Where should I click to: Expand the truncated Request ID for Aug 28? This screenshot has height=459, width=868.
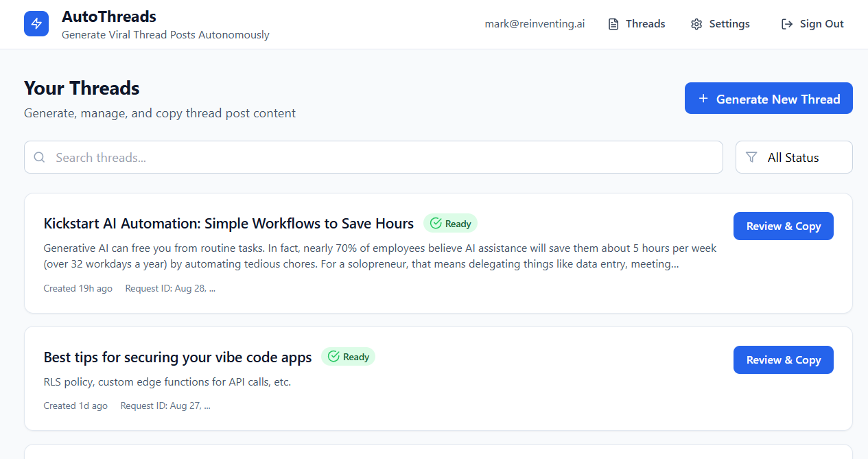[170, 288]
